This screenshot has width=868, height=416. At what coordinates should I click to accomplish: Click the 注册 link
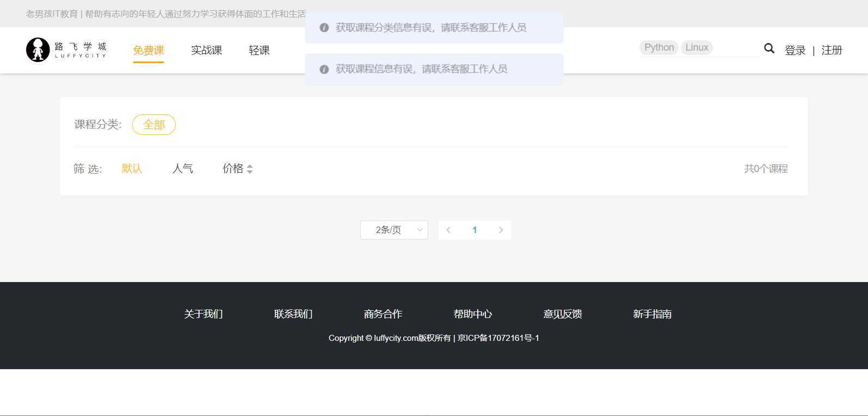832,50
